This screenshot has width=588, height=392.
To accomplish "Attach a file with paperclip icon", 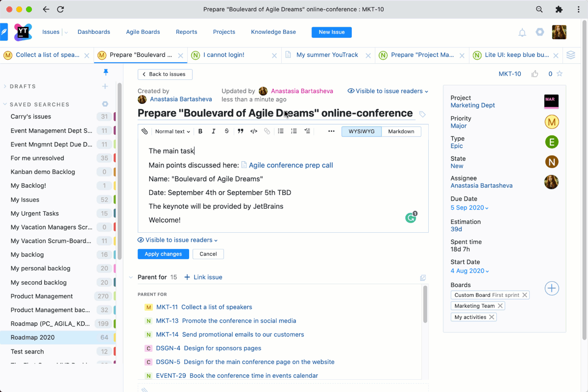I will tap(145, 131).
